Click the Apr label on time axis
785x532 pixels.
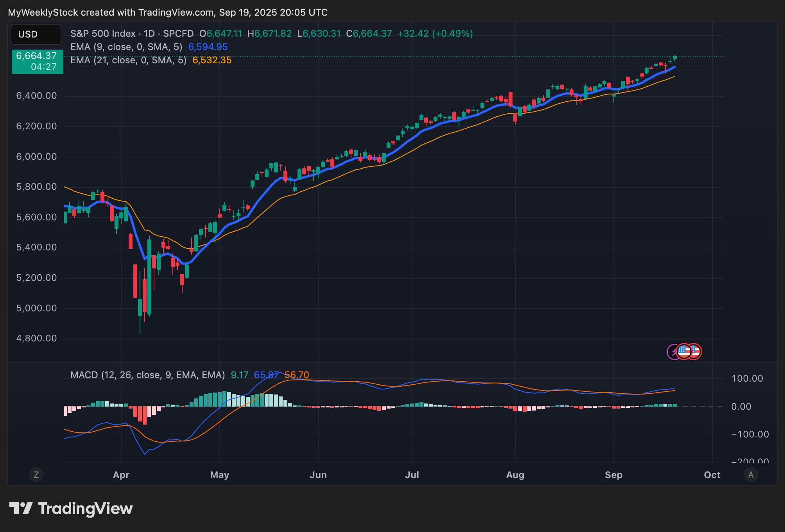[121, 475]
